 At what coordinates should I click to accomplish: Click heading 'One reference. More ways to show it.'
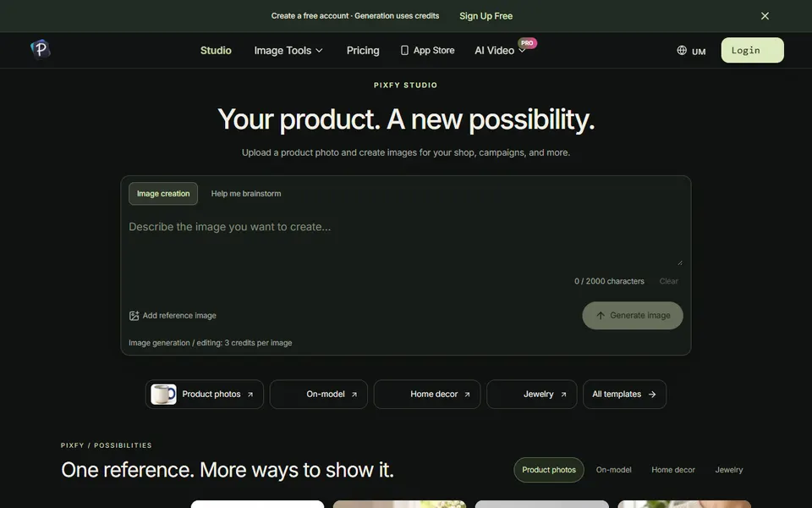pyautogui.click(x=228, y=470)
